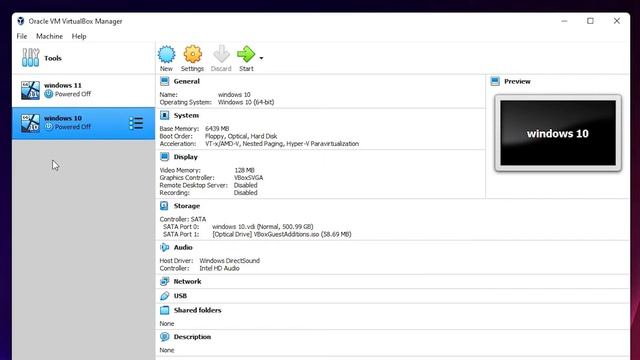This screenshot has height=360, width=640.
Task: Open the Network settings heading link
Action: tap(187, 281)
